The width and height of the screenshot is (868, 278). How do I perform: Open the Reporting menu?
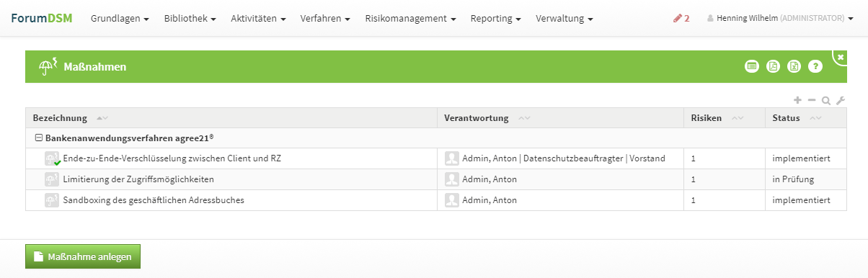(496, 18)
